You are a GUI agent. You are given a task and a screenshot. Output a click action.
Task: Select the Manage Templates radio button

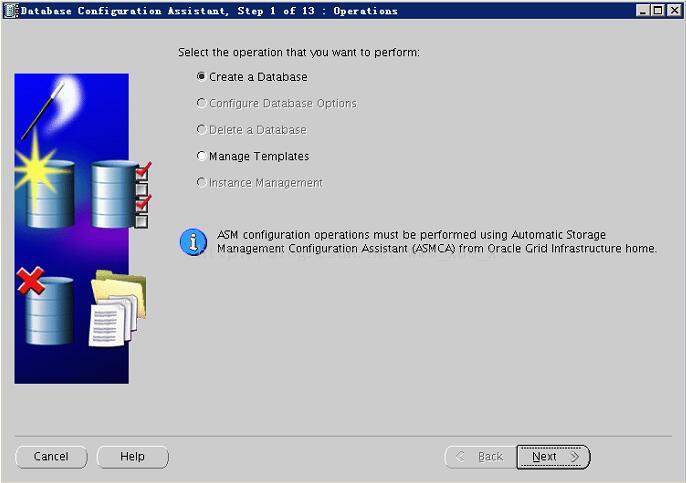[201, 156]
